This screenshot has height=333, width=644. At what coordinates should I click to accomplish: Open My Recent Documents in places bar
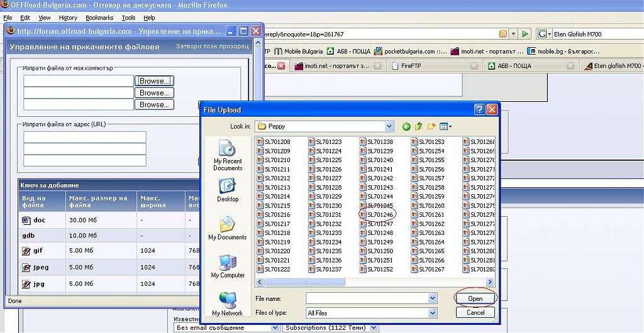(227, 156)
